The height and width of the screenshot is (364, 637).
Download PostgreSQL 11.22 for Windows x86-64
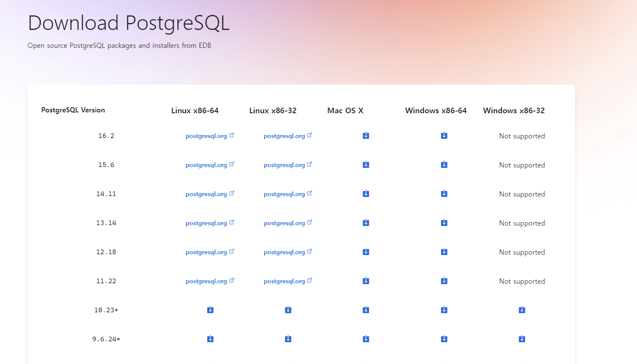(x=444, y=281)
